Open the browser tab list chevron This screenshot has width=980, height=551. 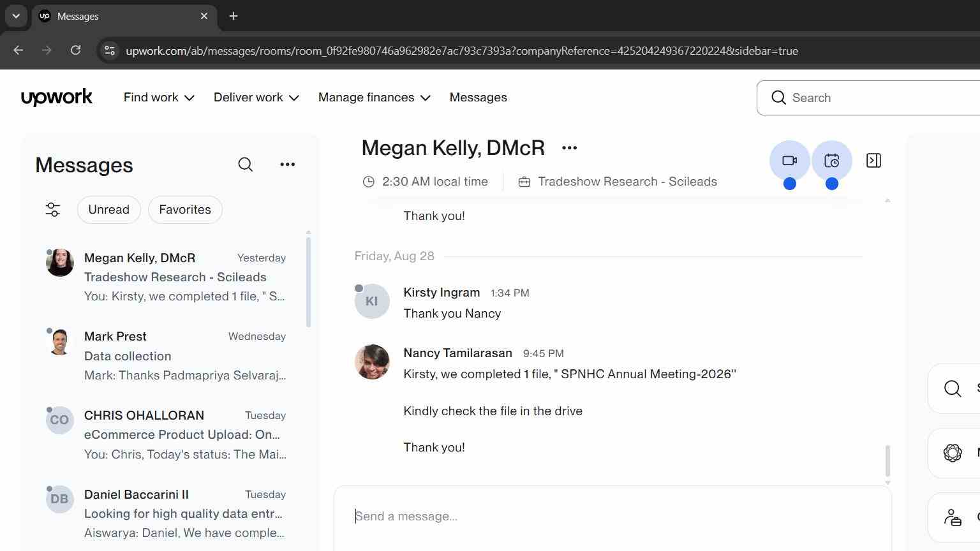(16, 16)
